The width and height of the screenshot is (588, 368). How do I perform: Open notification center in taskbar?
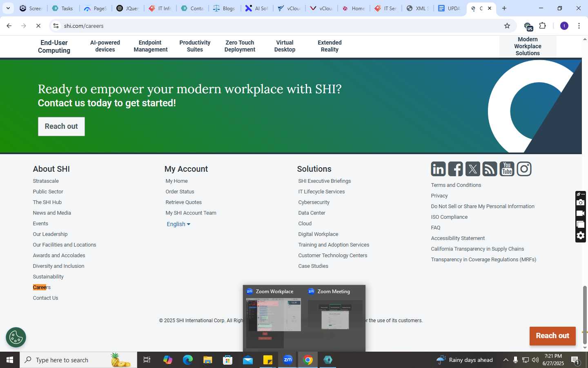point(575,360)
